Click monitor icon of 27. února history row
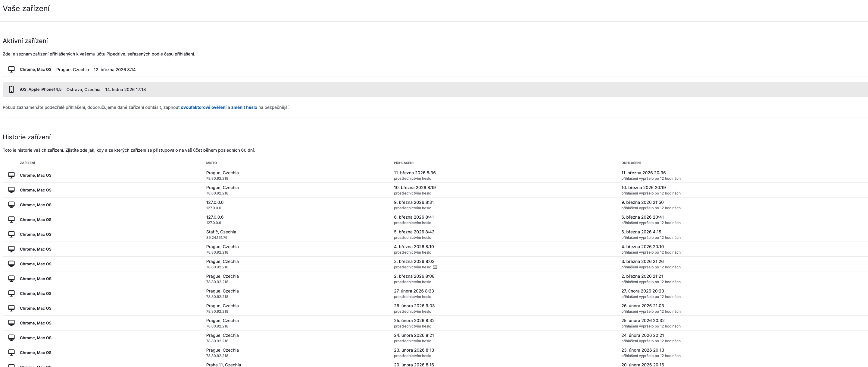 11,293
